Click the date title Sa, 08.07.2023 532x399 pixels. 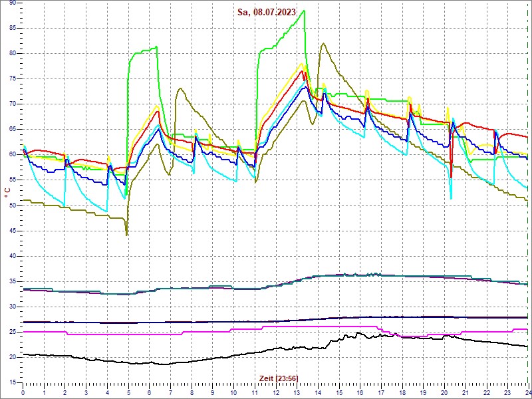[267, 12]
